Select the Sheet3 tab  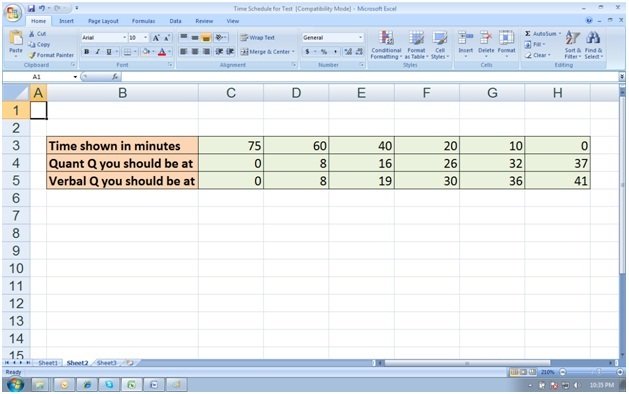(x=107, y=363)
